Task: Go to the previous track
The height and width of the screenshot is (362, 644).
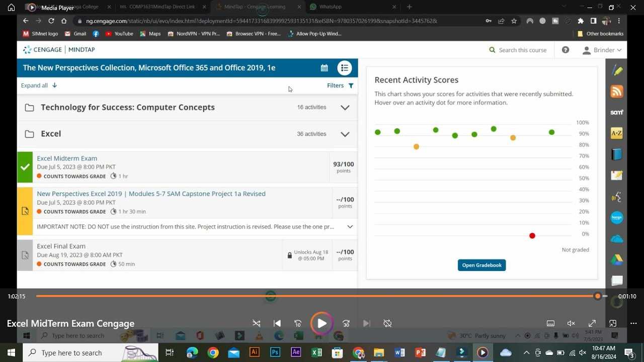Action: coord(277,323)
